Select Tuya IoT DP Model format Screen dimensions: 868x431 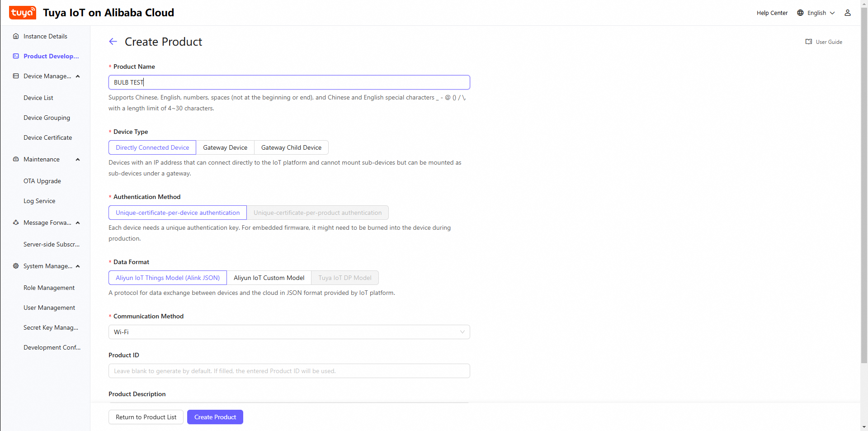click(345, 278)
